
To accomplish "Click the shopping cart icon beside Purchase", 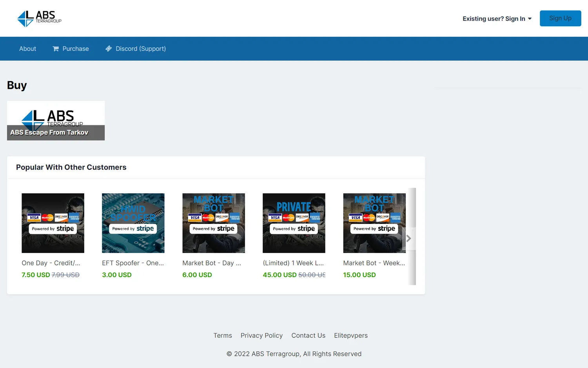I will point(56,49).
